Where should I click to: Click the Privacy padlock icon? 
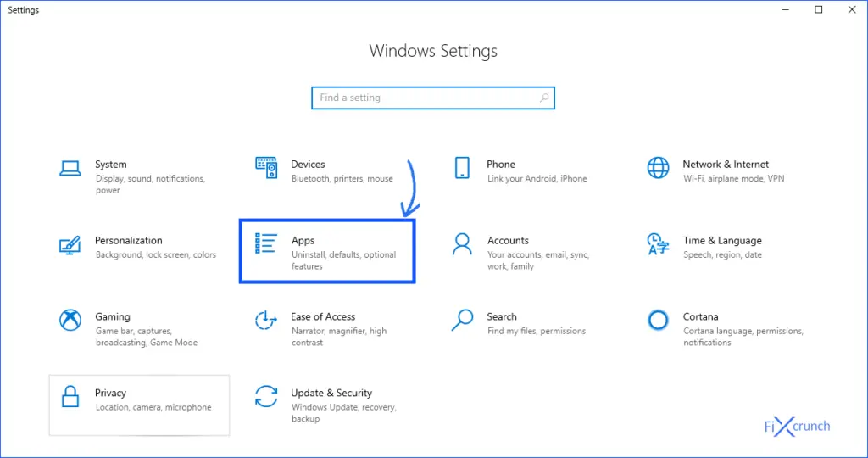point(70,396)
